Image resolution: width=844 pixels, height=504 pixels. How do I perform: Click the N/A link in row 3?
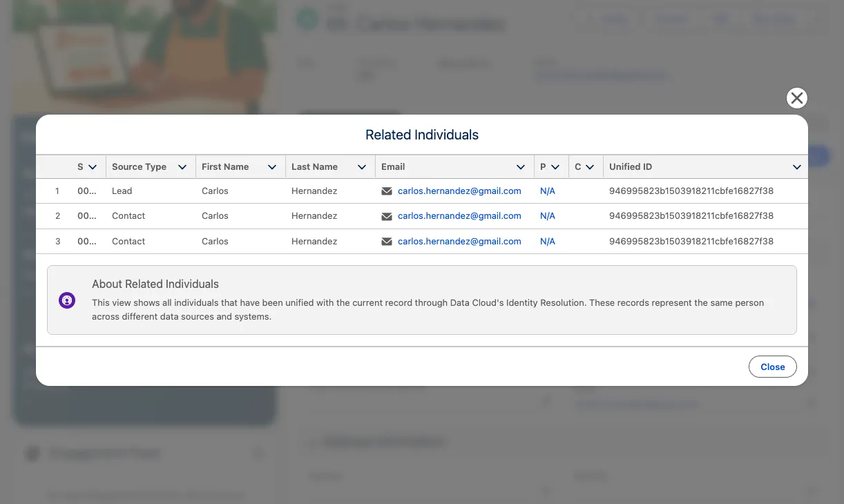click(x=548, y=242)
